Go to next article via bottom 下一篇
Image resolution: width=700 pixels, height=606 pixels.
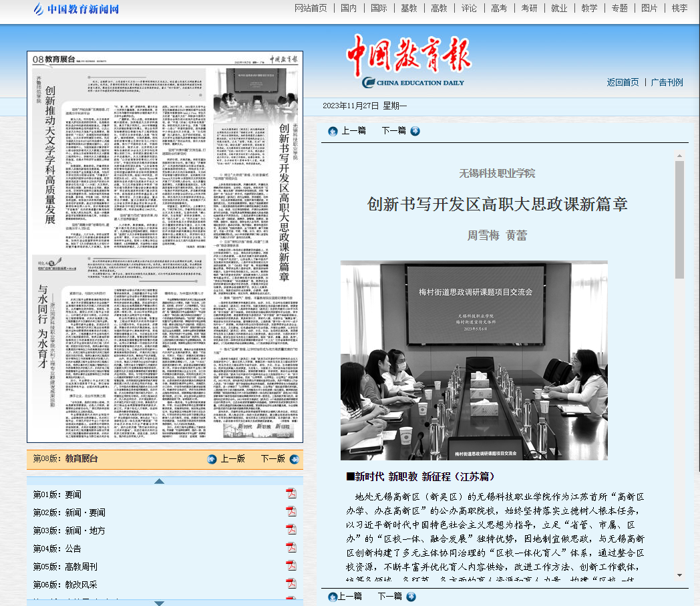pyautogui.click(x=389, y=596)
